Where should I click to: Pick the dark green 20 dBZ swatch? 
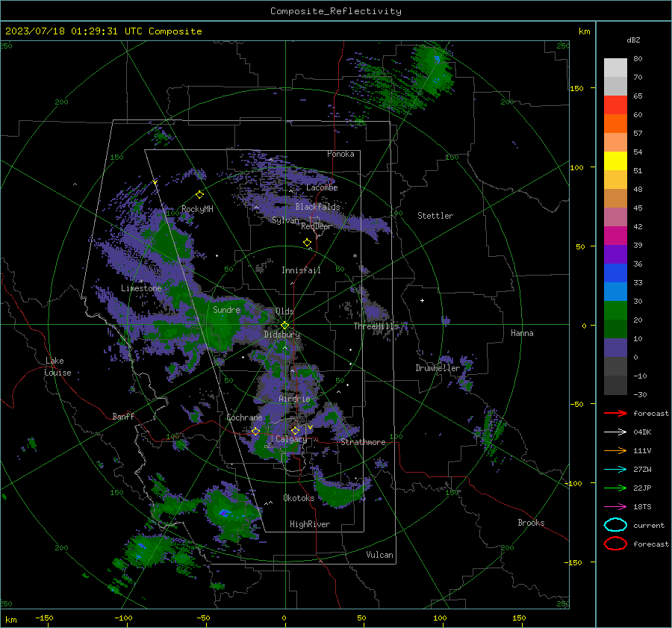click(x=615, y=329)
